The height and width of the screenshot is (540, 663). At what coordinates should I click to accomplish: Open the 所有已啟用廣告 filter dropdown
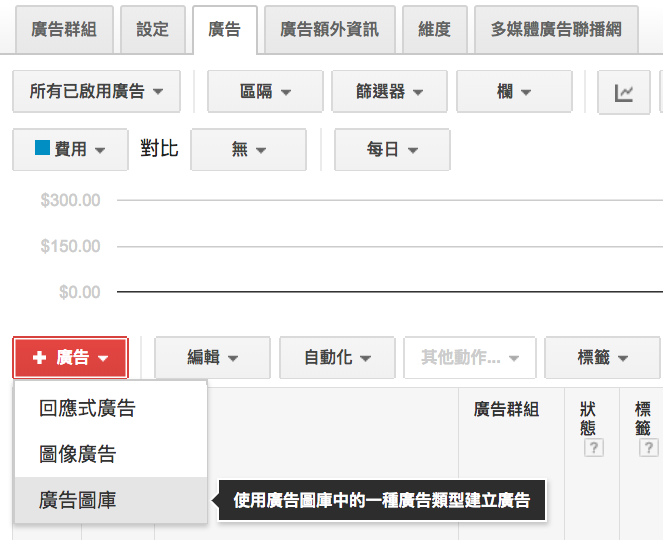point(97,92)
